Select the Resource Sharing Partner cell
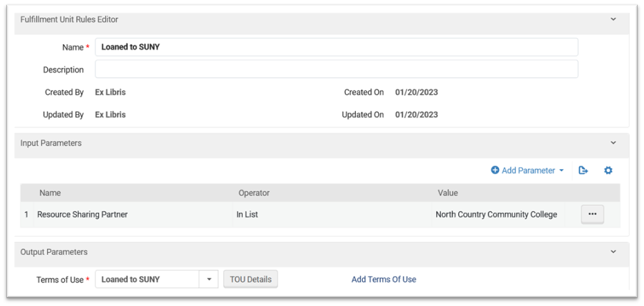 point(82,215)
